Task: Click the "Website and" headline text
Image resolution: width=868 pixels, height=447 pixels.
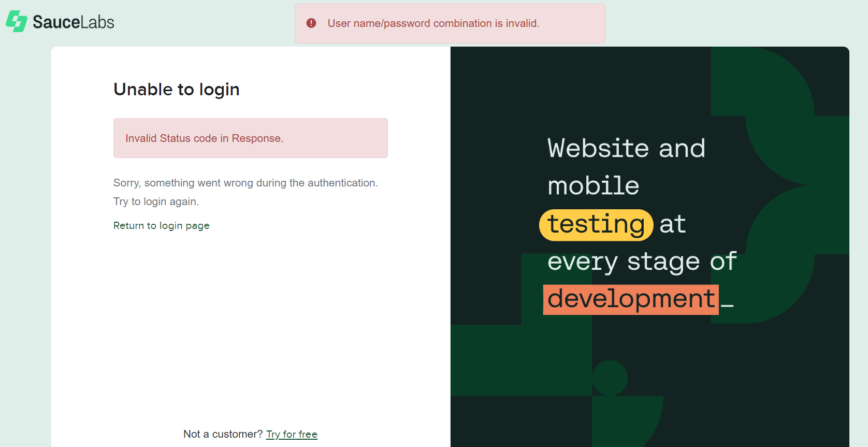Action: tap(626, 149)
